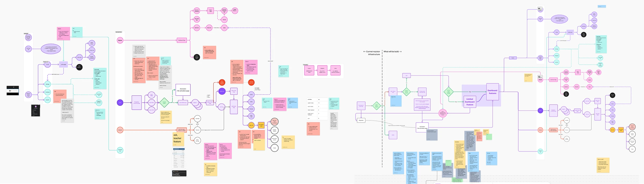Click the 'Si...' section label above right Home
Image resolution: width=644 pixels, height=184 pixels.
point(540,77)
